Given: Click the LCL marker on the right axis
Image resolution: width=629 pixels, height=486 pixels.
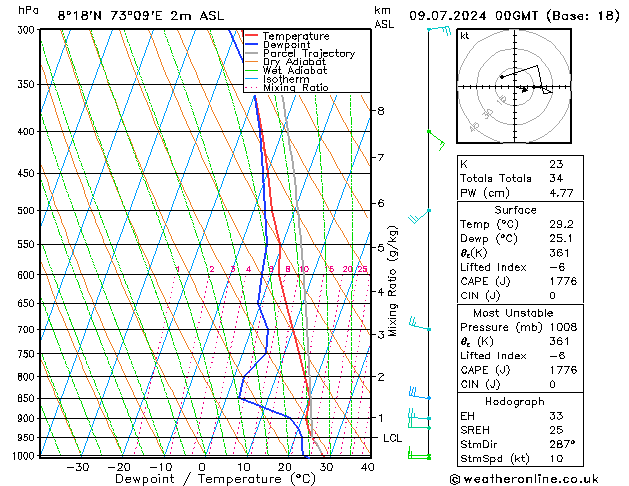Looking at the screenshot, I should click(393, 438).
